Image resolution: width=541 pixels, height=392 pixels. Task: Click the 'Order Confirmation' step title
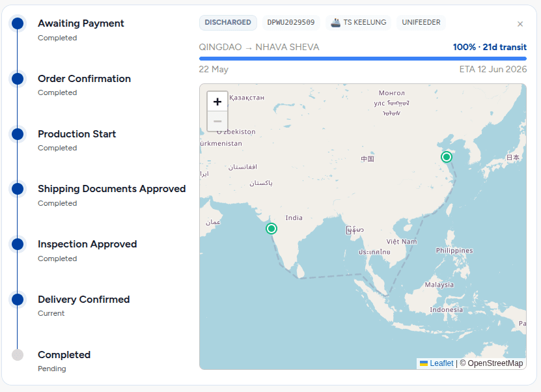(x=84, y=79)
